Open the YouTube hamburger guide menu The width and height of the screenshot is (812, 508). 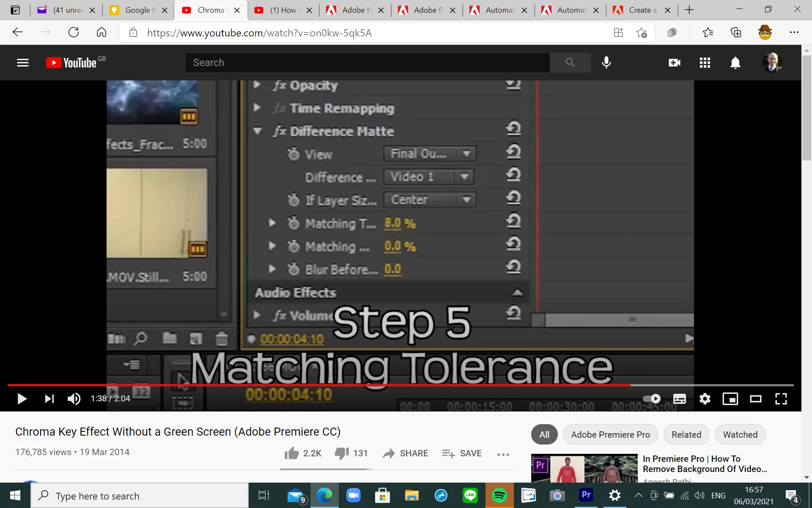23,63
